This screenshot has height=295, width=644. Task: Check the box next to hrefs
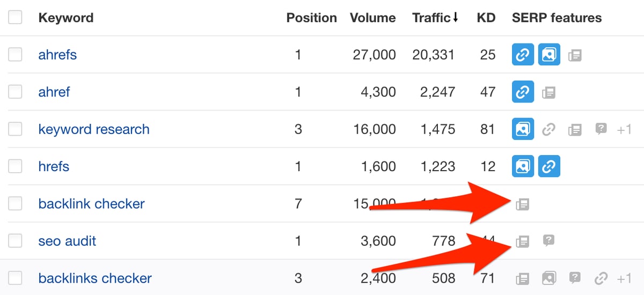tap(15, 166)
